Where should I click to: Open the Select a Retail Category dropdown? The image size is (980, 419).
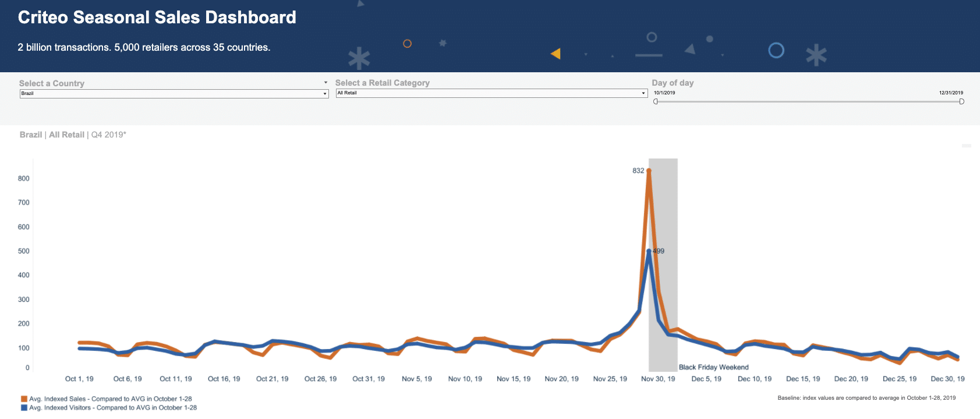[491, 93]
